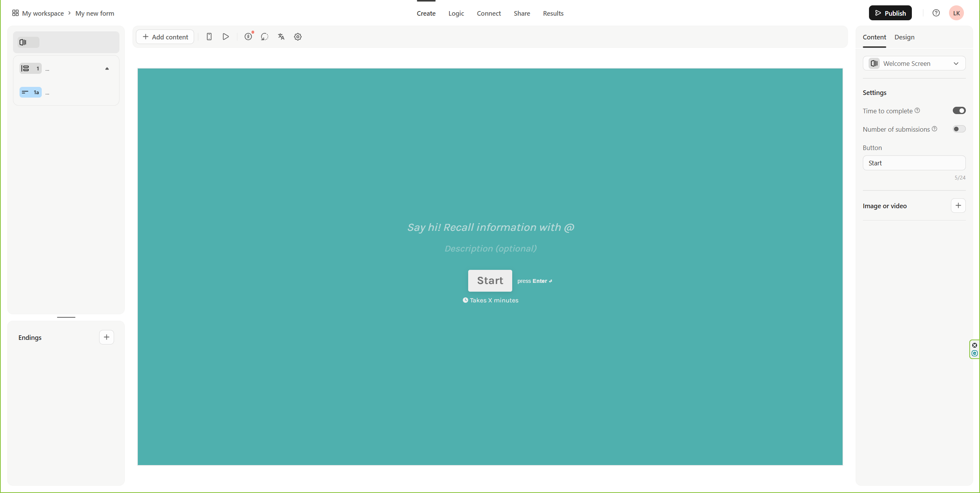Switch to the Results tab

(x=553, y=13)
